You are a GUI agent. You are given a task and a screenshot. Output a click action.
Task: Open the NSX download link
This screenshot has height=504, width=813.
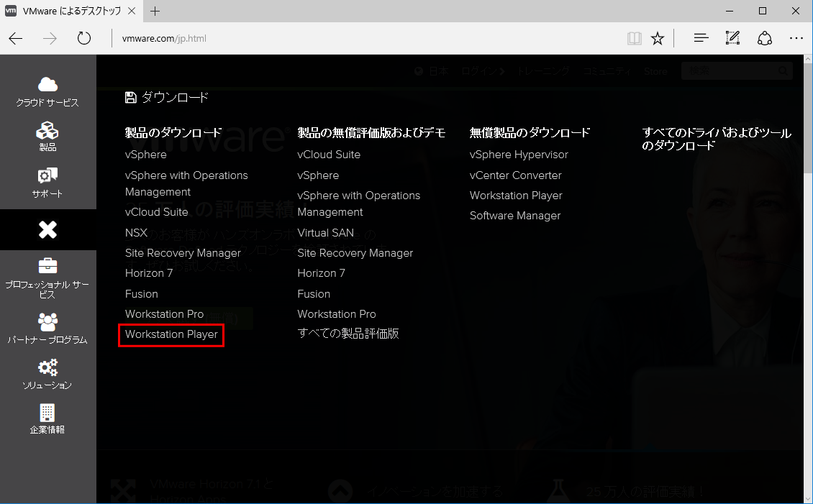click(x=137, y=232)
